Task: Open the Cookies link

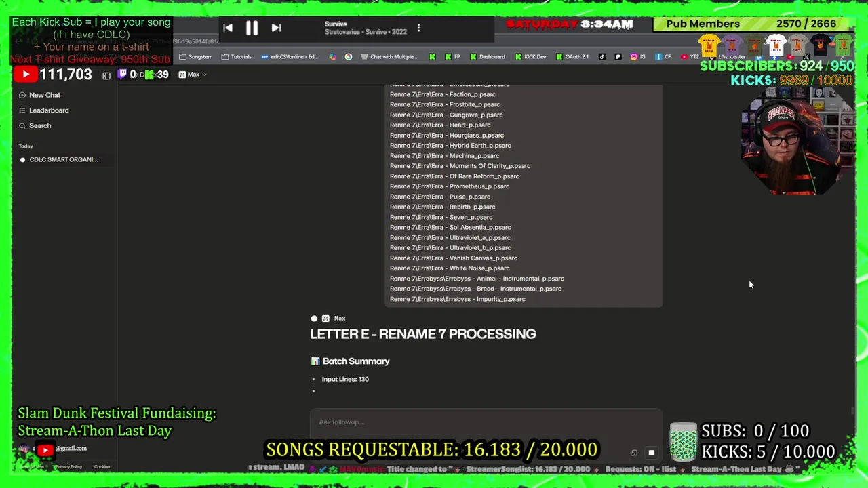Action: tap(102, 466)
